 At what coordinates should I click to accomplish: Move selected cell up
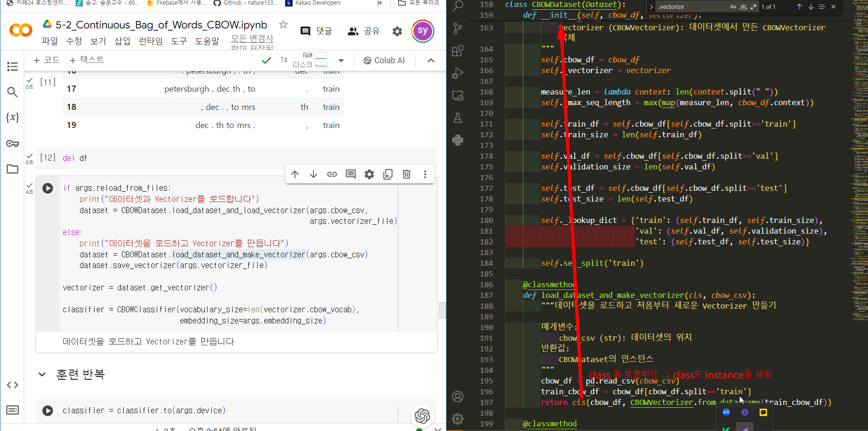[x=295, y=174]
